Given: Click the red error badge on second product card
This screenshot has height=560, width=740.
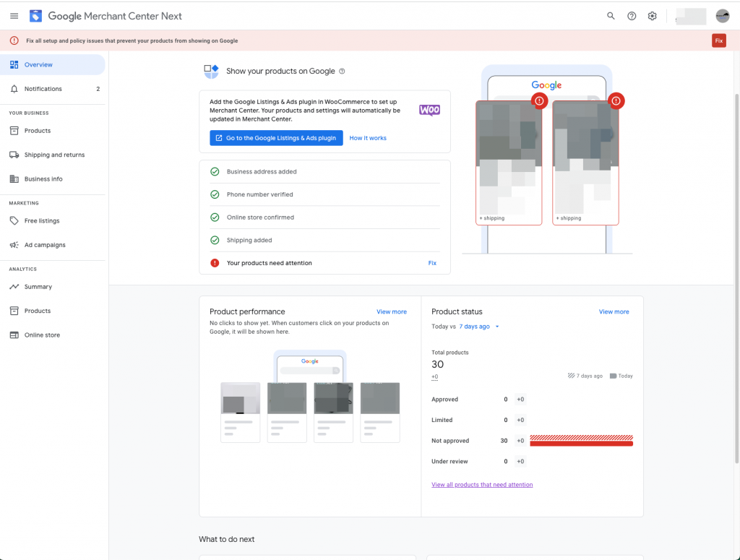Looking at the screenshot, I should point(616,100).
